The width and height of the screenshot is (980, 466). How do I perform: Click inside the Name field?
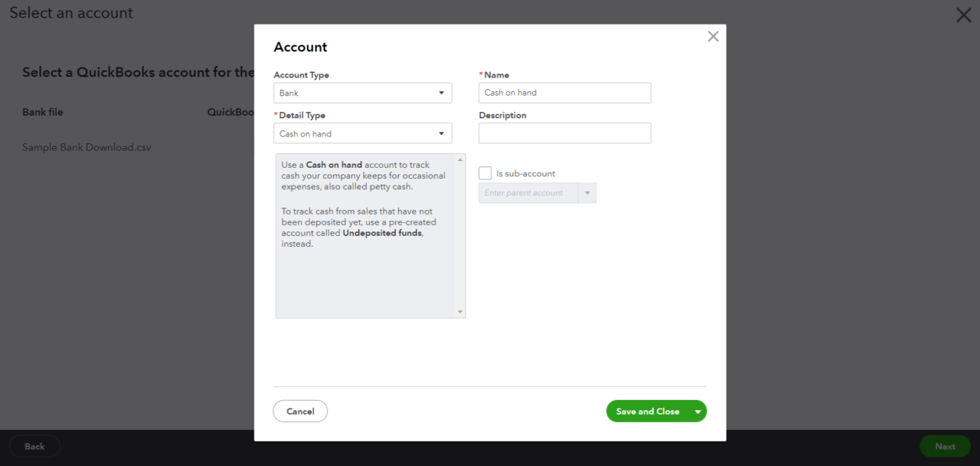tap(564, 92)
